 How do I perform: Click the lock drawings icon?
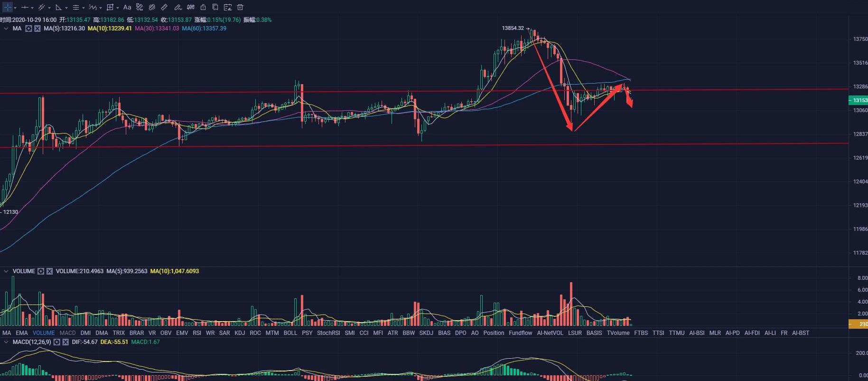click(203, 7)
